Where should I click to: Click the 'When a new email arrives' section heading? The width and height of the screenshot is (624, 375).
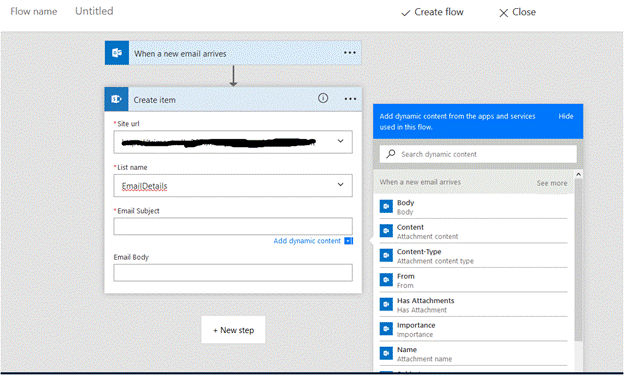pos(420,182)
